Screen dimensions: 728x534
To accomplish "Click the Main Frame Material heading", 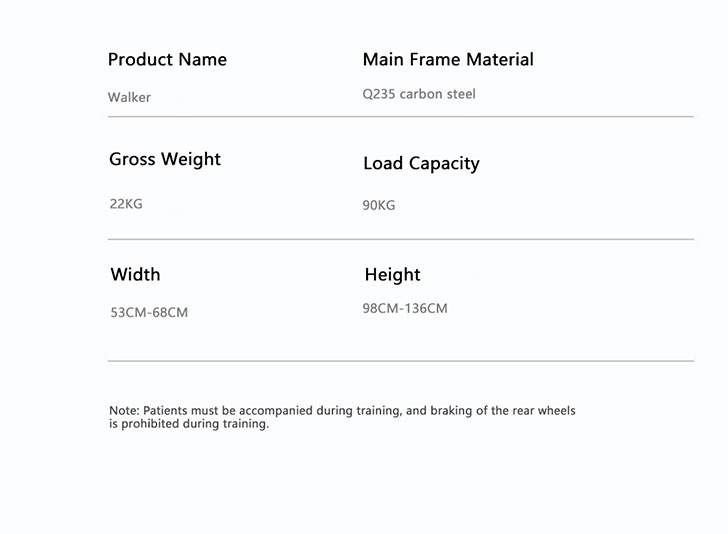I will point(447,60).
